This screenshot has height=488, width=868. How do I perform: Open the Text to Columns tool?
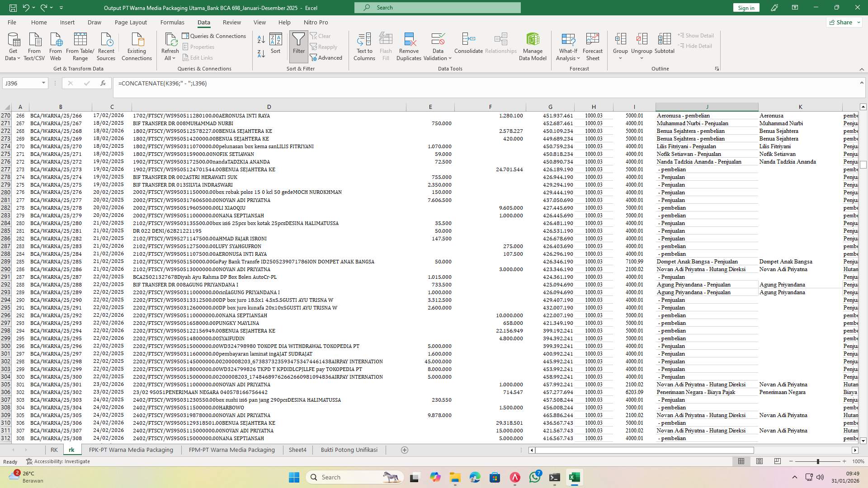click(364, 45)
